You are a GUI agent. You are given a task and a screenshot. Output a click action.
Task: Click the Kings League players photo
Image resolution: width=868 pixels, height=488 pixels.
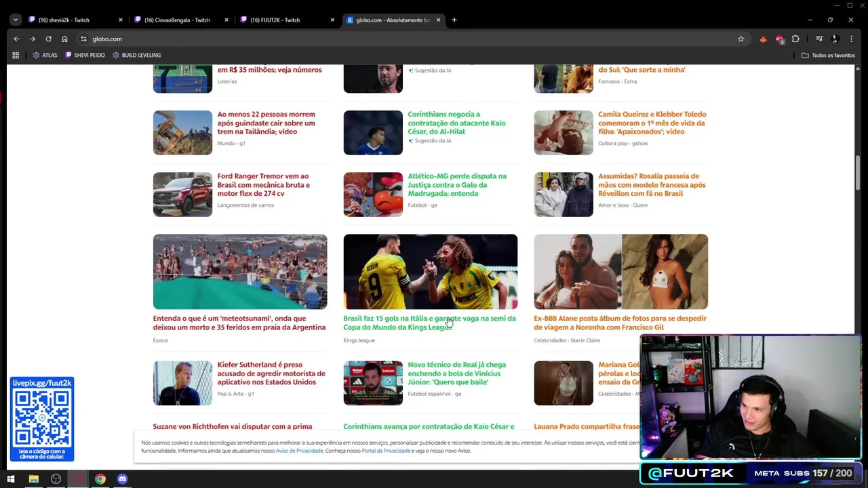point(430,271)
